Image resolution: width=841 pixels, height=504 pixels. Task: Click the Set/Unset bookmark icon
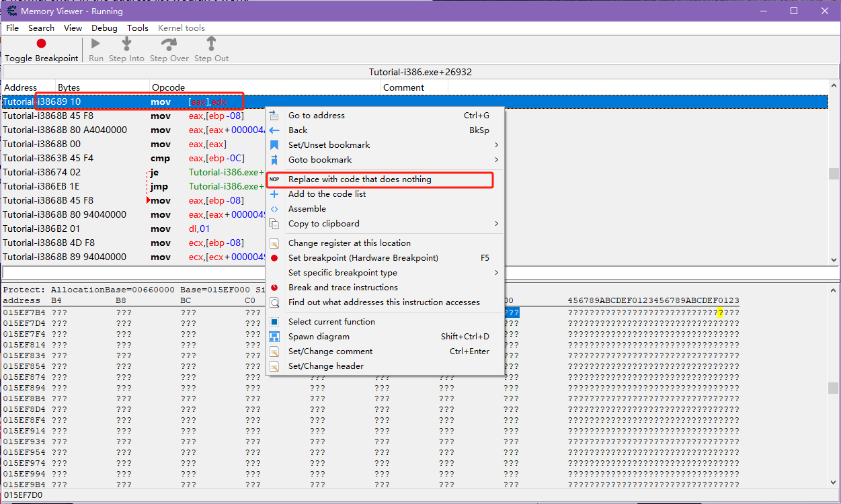point(274,145)
